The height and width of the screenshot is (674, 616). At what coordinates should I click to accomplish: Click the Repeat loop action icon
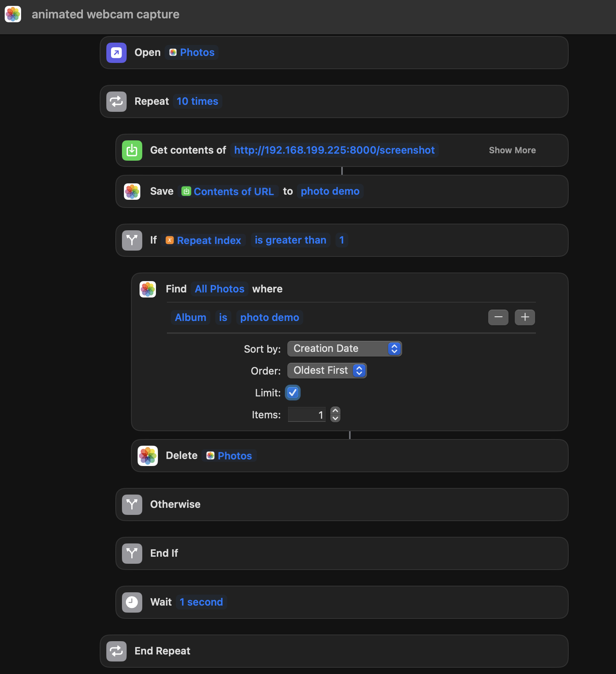coord(116,102)
